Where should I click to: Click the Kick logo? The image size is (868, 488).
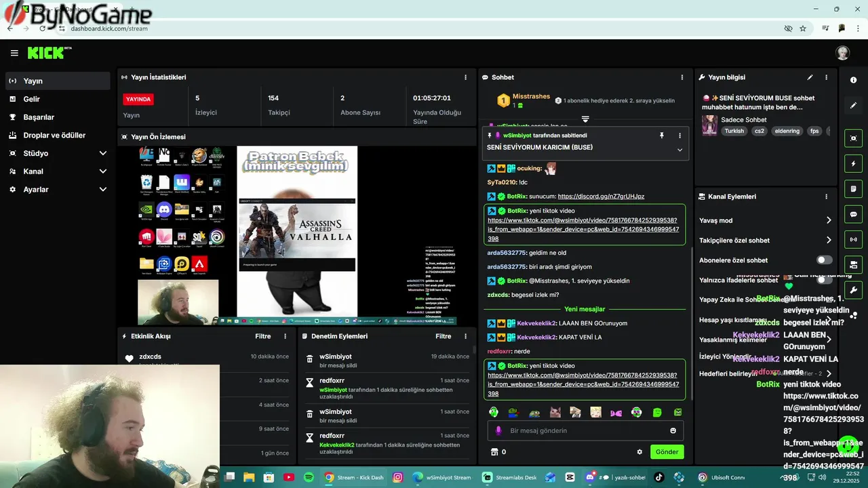pyautogui.click(x=46, y=53)
